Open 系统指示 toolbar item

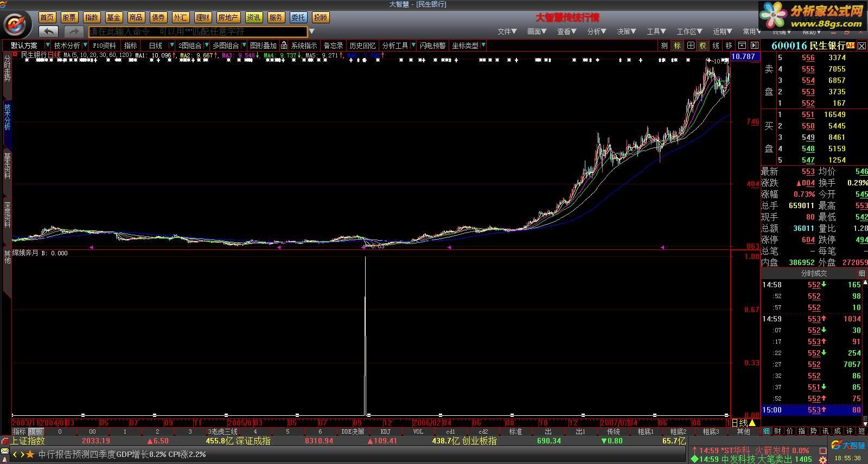(304, 46)
